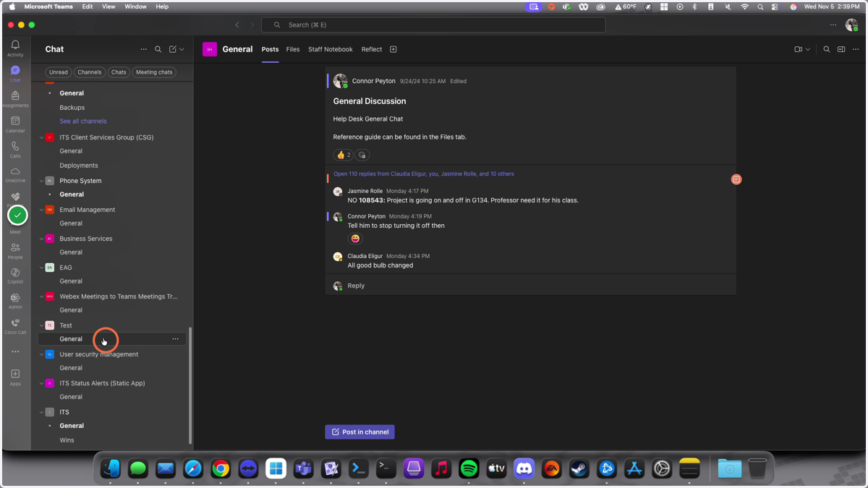Collapse the Webex Meetings to Teams team
868x488 pixels.
pyautogui.click(x=41, y=296)
